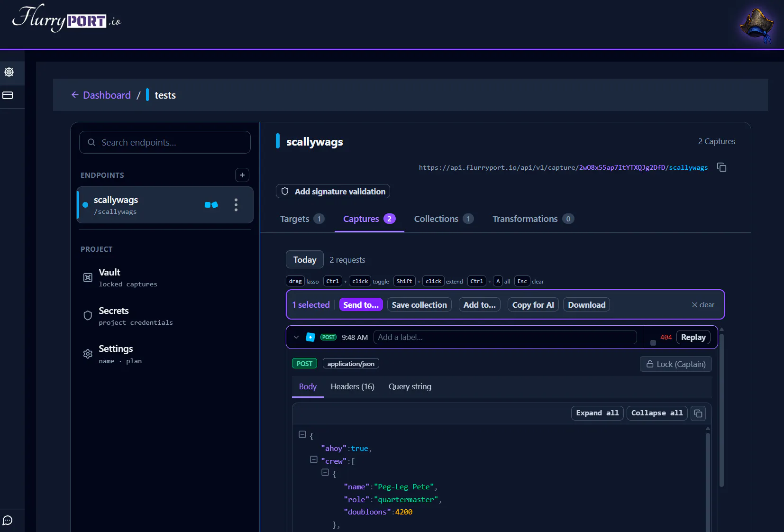Collapse the root JSON object node

(302, 434)
